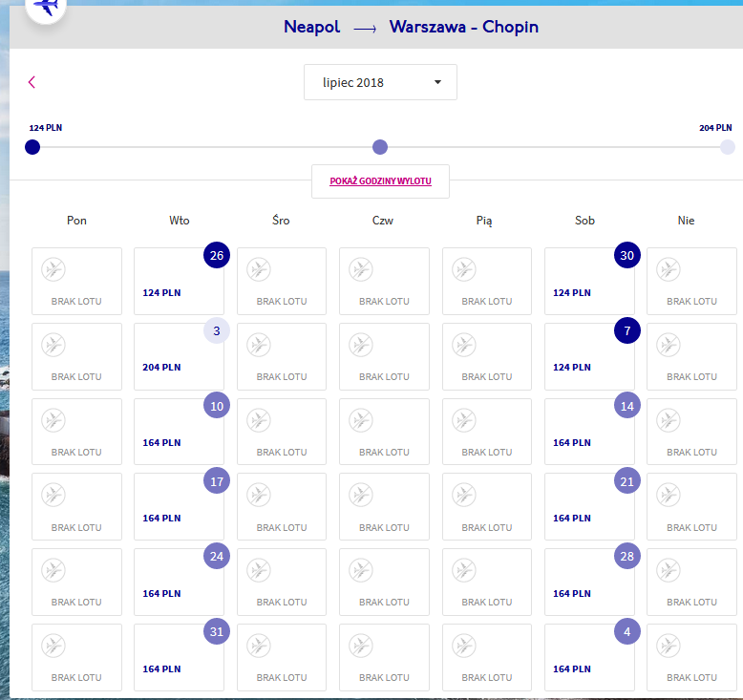Click the Pon weekday header
This screenshot has width=743, height=700.
pyautogui.click(x=76, y=221)
